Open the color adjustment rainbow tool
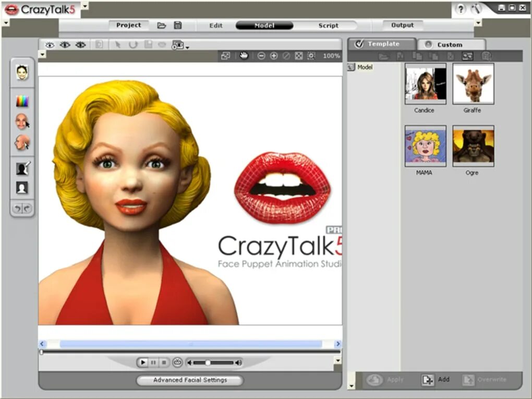The image size is (532, 399). point(22,101)
